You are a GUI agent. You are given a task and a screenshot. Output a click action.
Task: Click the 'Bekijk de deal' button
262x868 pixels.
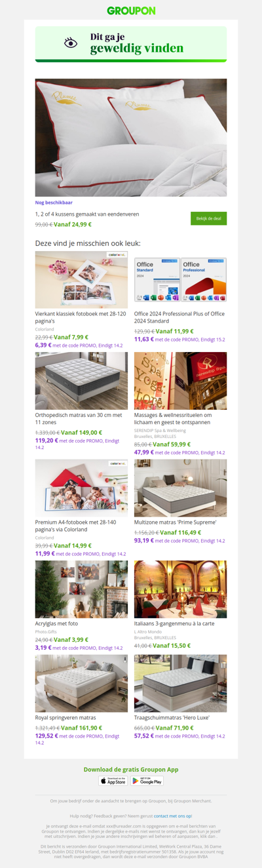coord(209,218)
